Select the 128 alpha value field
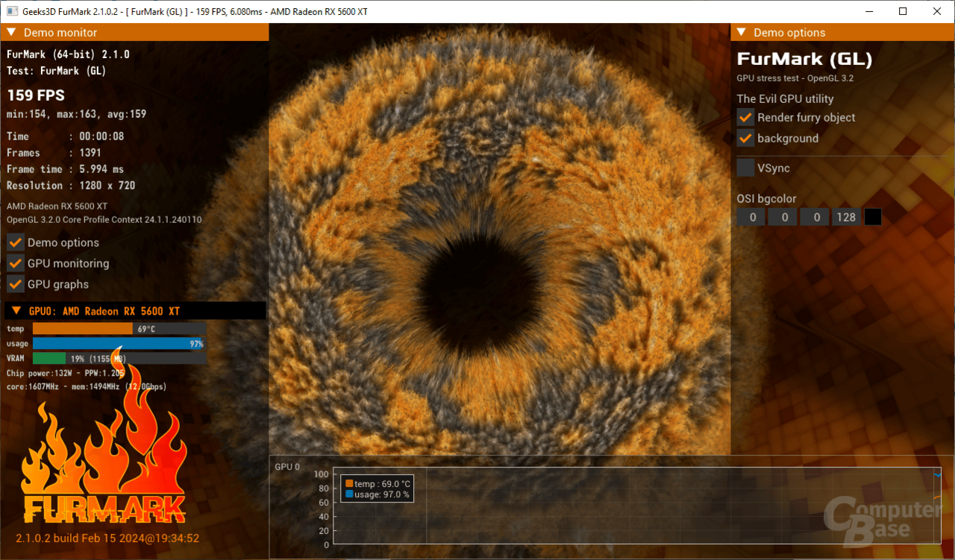Screen dimensions: 955x560 click(x=845, y=216)
